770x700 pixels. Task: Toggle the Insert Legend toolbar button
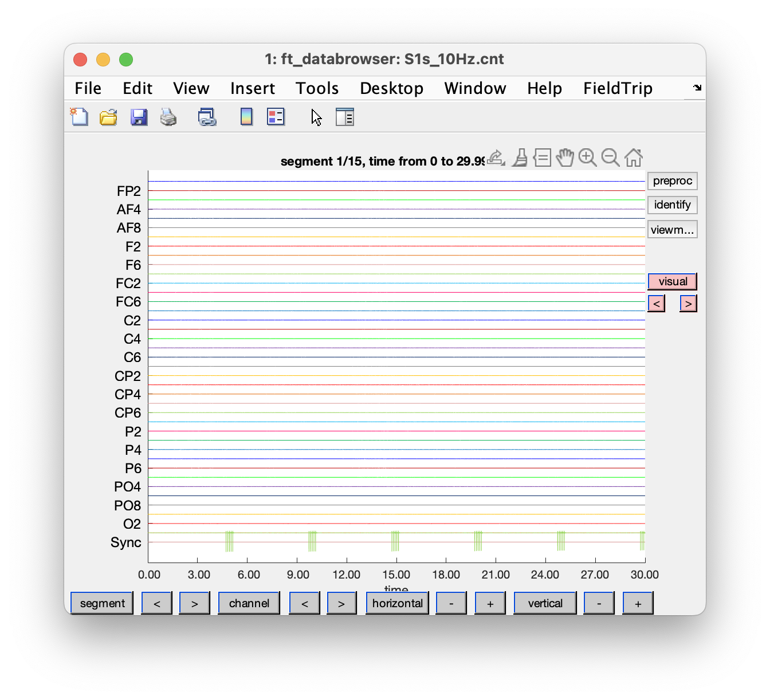pos(276,117)
